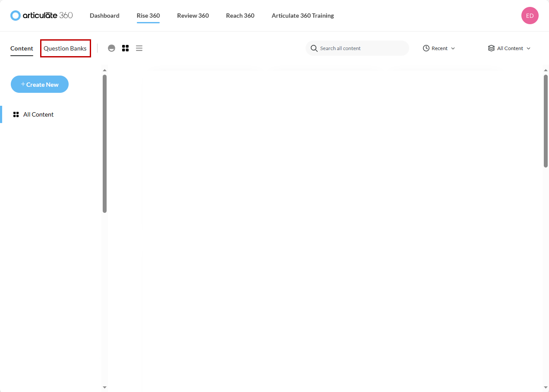
Task: Switch to the Question Banks tab
Action: click(65, 48)
